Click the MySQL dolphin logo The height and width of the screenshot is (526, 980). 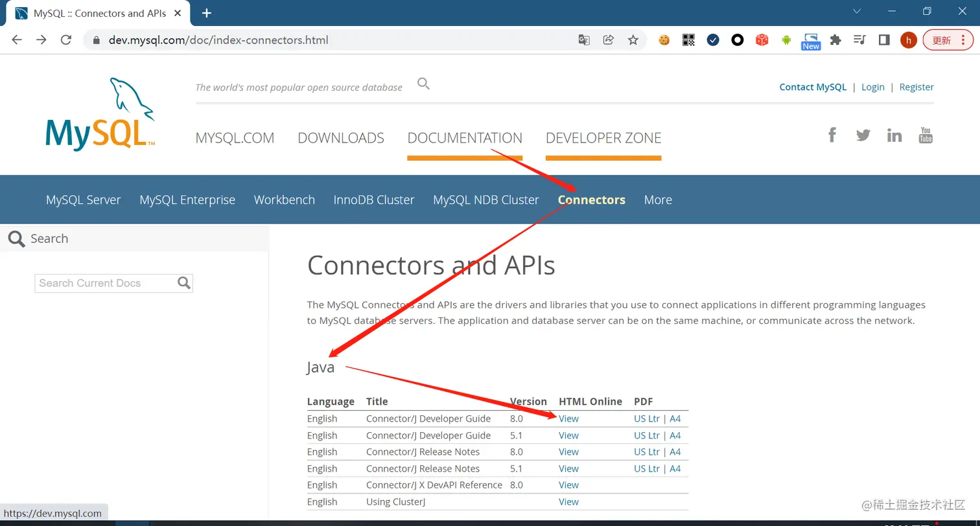click(x=100, y=114)
